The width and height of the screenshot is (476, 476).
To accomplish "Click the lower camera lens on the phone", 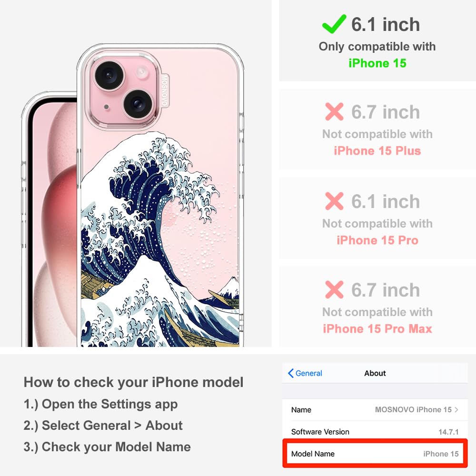I will 138,104.
